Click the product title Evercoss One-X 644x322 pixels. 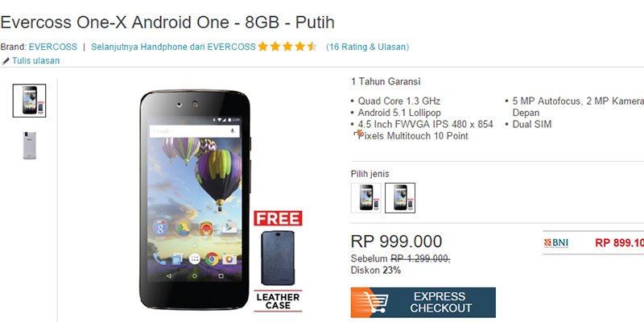[167, 23]
